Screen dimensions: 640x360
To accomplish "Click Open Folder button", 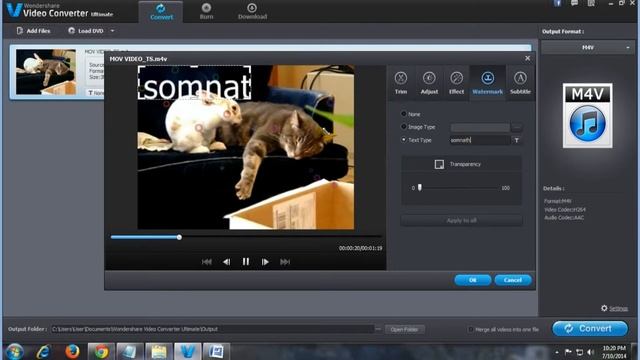I will (x=404, y=329).
